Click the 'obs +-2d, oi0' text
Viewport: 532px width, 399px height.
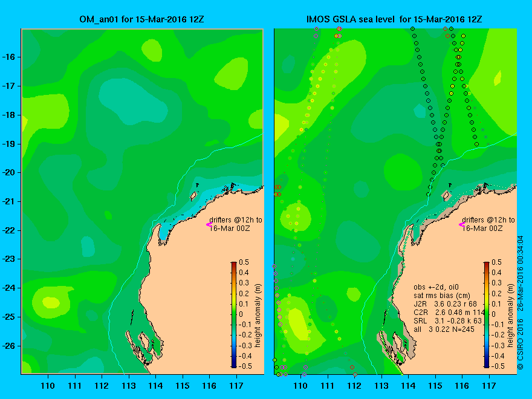click(436, 287)
